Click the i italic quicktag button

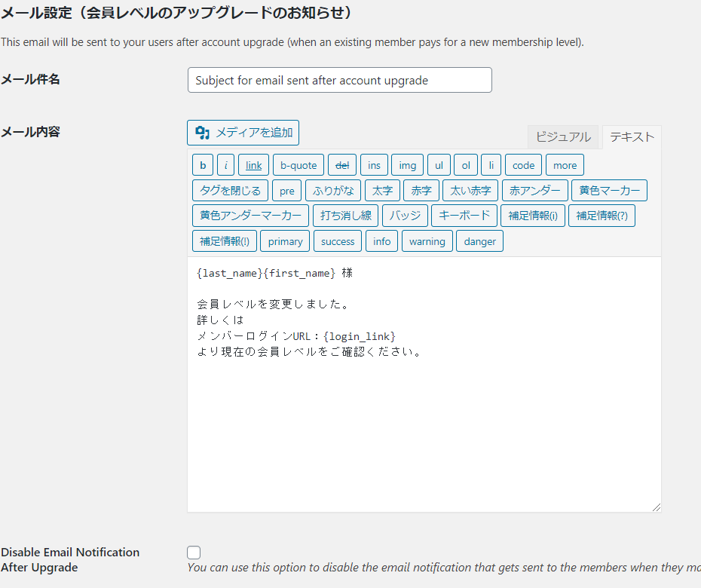click(226, 165)
